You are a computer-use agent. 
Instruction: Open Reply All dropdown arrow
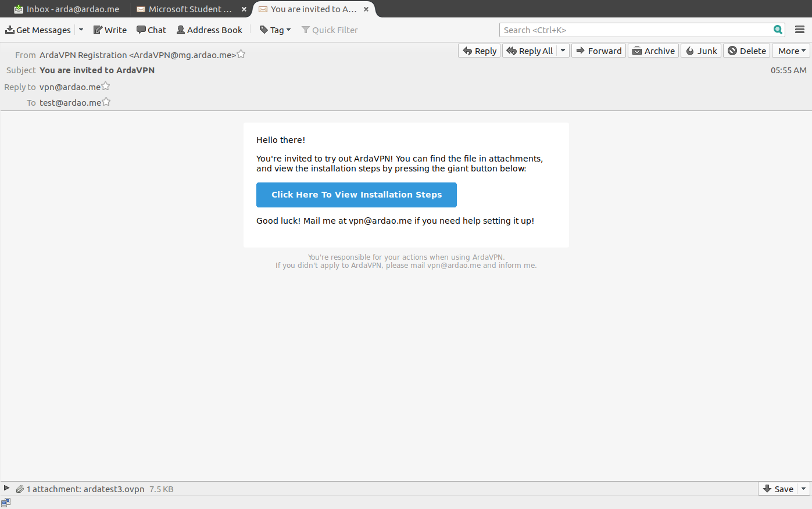click(x=563, y=51)
